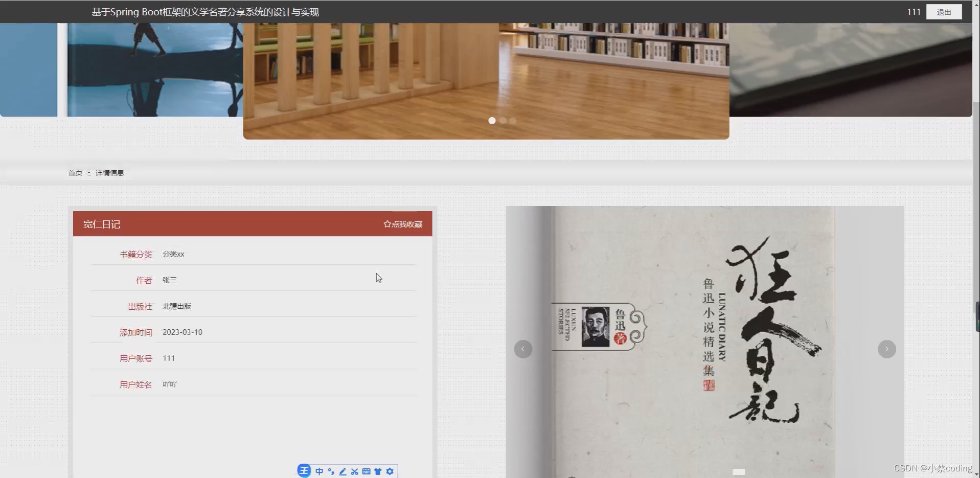Open the IME settings gear icon

390,471
